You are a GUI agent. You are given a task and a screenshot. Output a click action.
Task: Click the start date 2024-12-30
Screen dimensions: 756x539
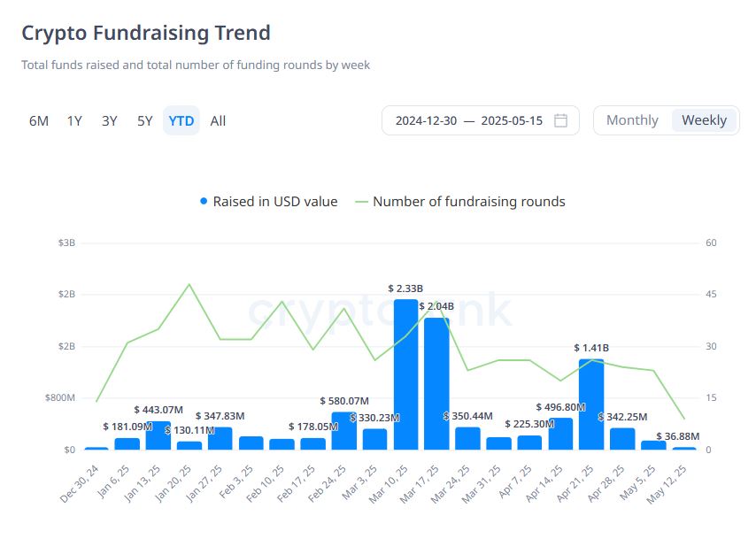pyautogui.click(x=426, y=120)
